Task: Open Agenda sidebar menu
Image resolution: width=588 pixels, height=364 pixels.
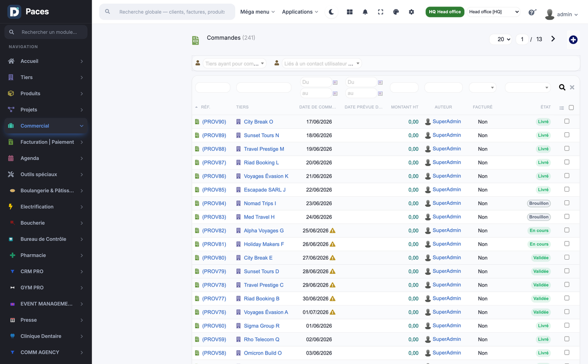Action: coord(46,158)
